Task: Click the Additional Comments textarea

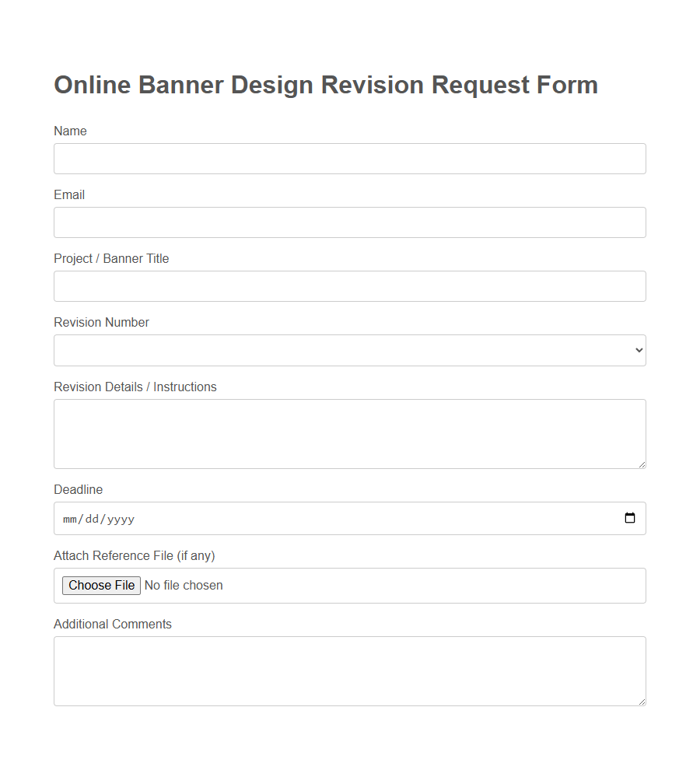Action: (349, 669)
